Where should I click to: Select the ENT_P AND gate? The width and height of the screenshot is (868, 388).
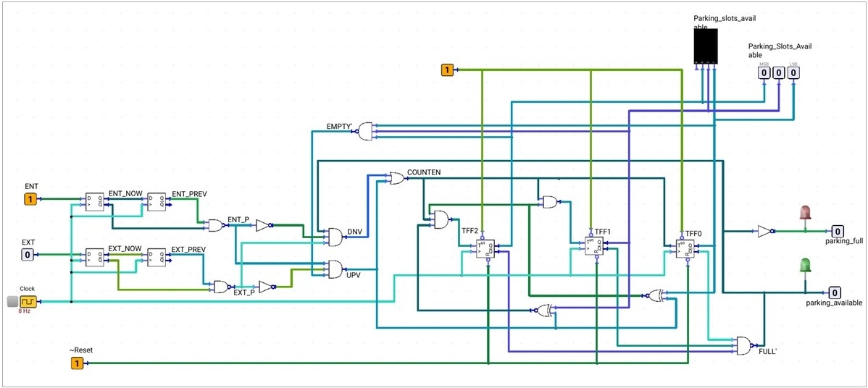pyautogui.click(x=215, y=225)
